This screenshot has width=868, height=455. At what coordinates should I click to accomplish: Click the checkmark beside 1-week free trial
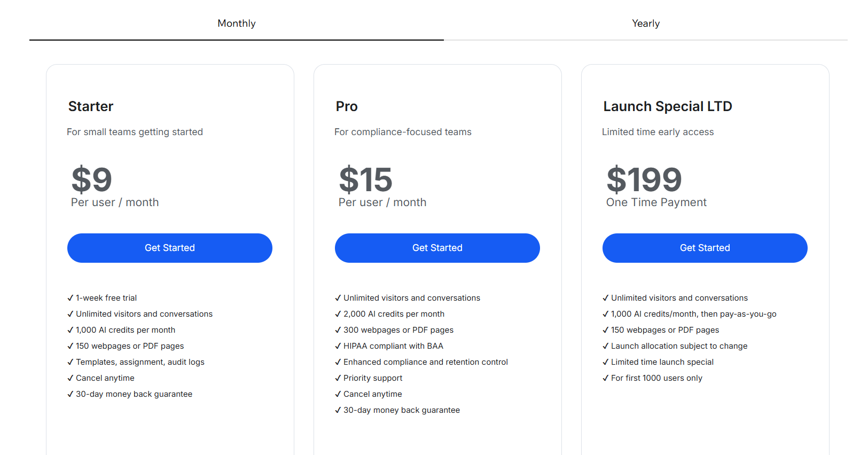pyautogui.click(x=71, y=298)
